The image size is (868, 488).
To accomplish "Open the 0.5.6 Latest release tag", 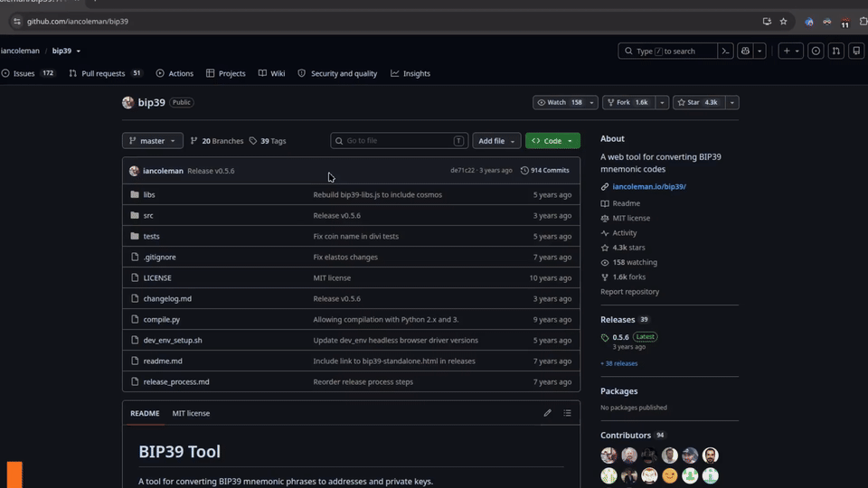I will (620, 337).
